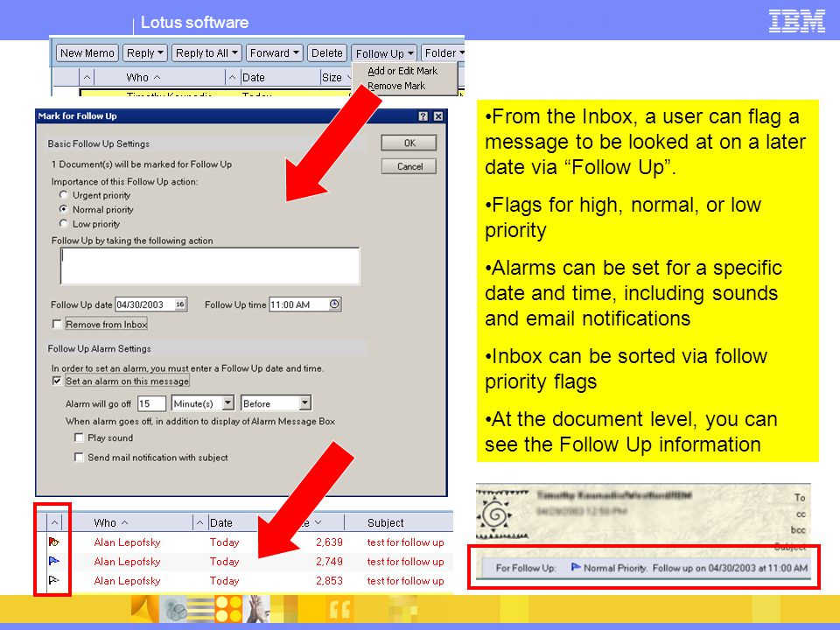Click the alarm offset number field
The image size is (840, 630).
[x=151, y=403]
